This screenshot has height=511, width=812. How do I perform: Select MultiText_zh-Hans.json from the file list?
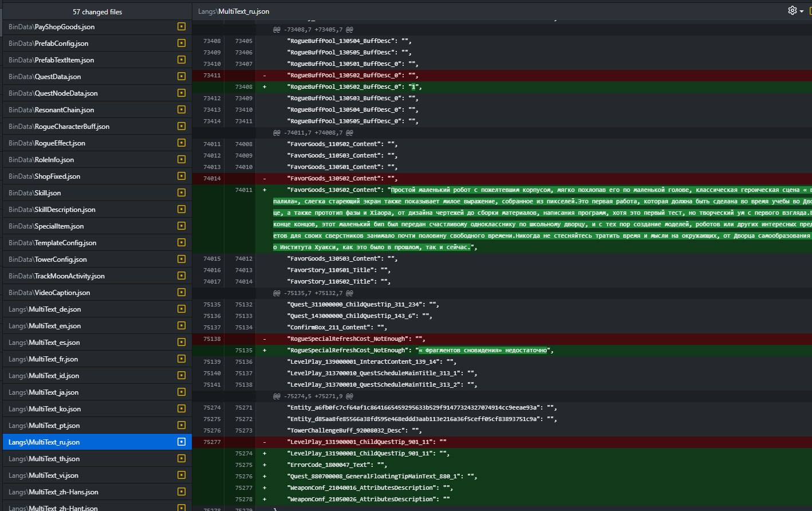[x=53, y=492]
